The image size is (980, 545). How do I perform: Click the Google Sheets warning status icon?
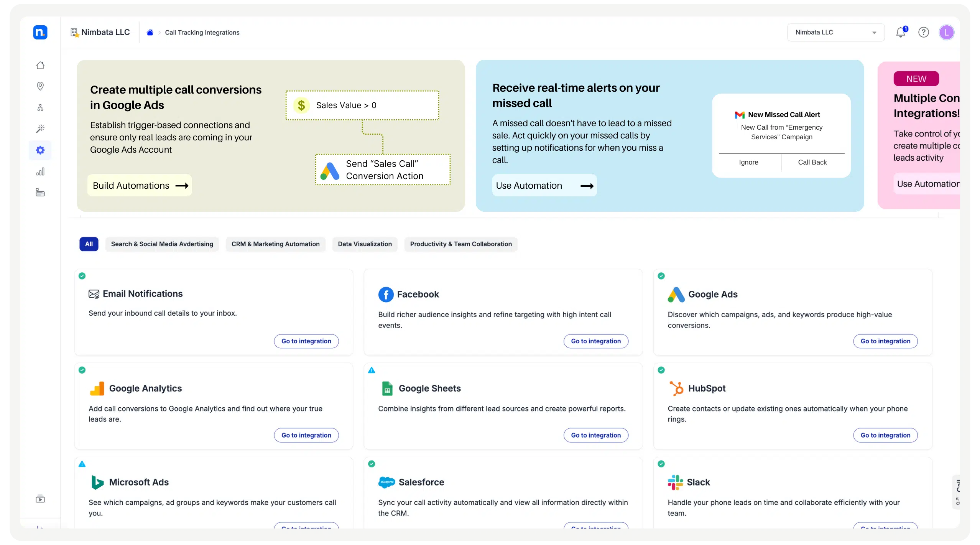coord(372,370)
